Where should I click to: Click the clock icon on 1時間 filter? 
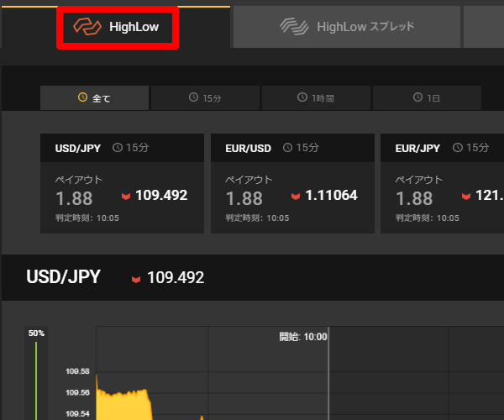point(302,97)
